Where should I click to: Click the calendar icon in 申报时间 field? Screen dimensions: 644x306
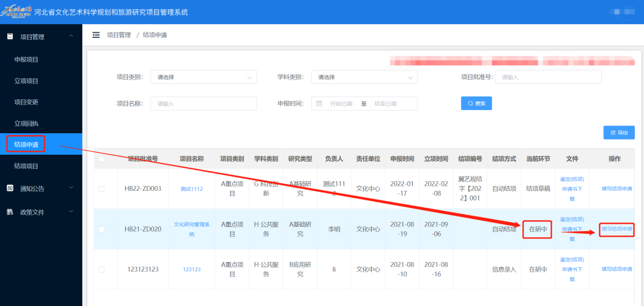point(319,104)
